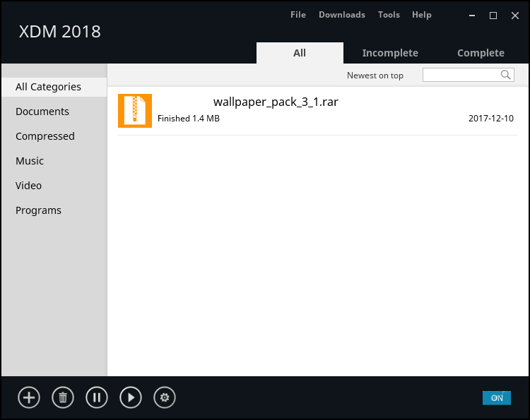Image resolution: width=530 pixels, height=420 pixels.
Task: Select All Categories in the sidebar
Action: tap(54, 87)
